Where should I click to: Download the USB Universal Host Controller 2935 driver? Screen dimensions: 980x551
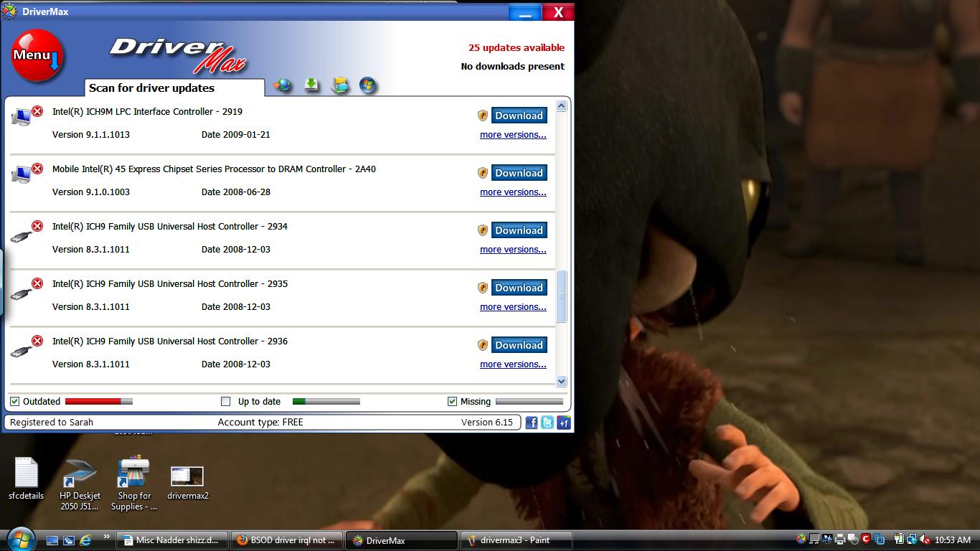(519, 288)
